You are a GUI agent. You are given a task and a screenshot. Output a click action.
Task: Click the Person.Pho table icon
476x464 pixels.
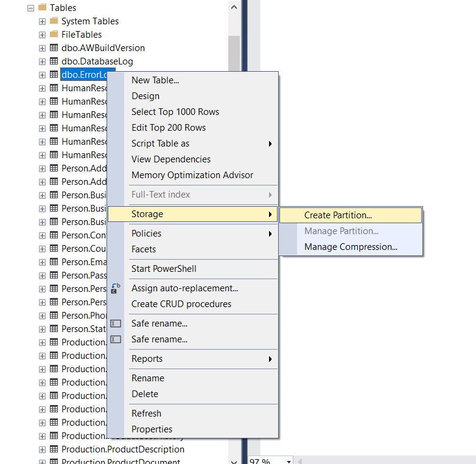pos(54,316)
